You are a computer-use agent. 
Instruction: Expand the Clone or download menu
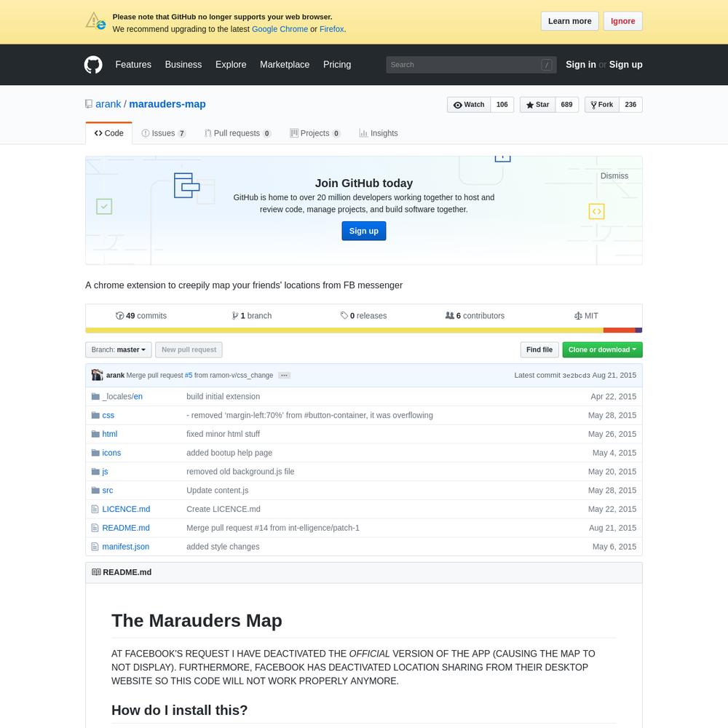602,349
